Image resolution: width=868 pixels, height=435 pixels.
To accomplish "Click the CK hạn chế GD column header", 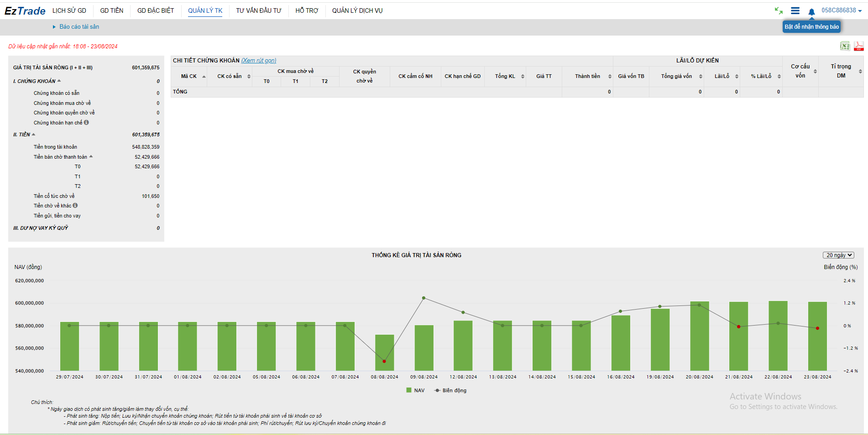I will point(463,76).
